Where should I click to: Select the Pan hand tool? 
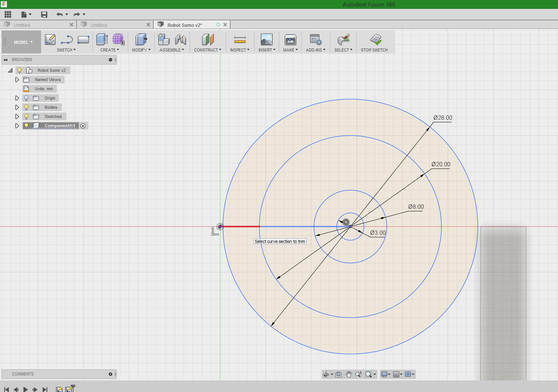click(x=349, y=374)
